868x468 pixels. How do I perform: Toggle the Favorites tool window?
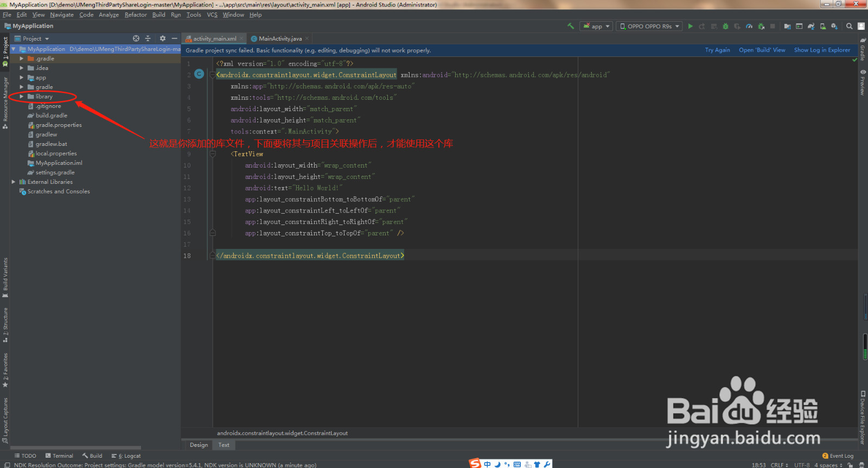click(x=5, y=370)
